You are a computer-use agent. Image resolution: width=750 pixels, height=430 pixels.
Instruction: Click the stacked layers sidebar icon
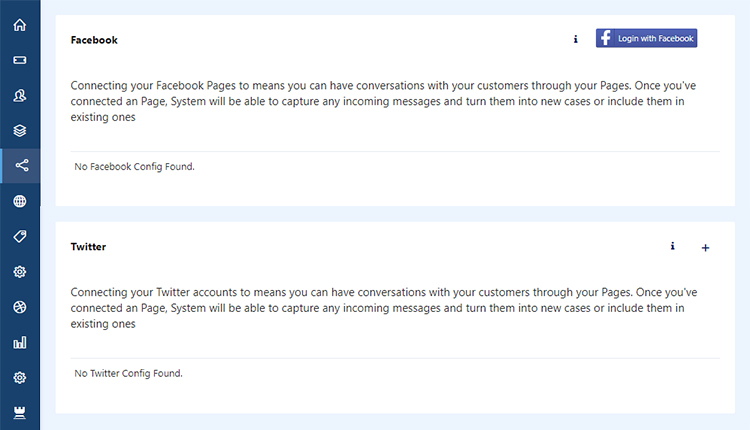tap(20, 131)
